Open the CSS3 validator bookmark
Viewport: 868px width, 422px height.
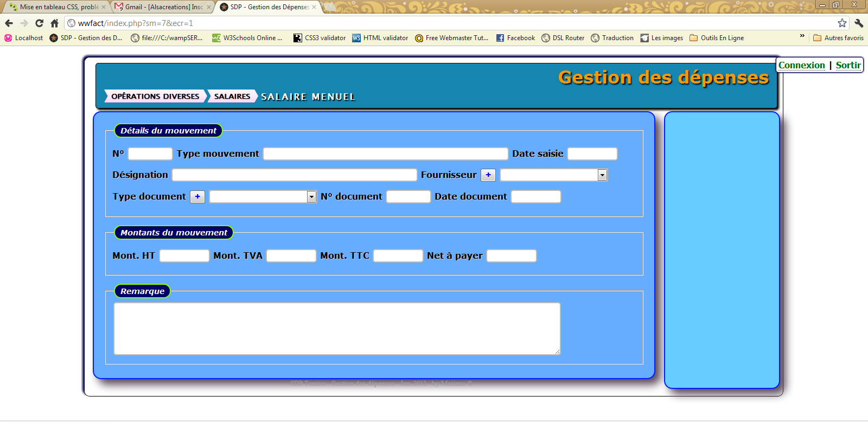tap(320, 38)
